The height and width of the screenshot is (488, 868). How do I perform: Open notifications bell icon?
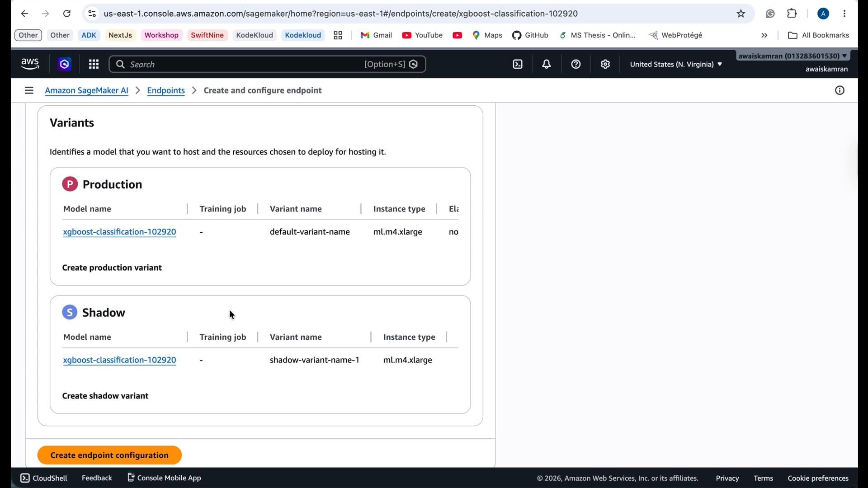pos(547,64)
